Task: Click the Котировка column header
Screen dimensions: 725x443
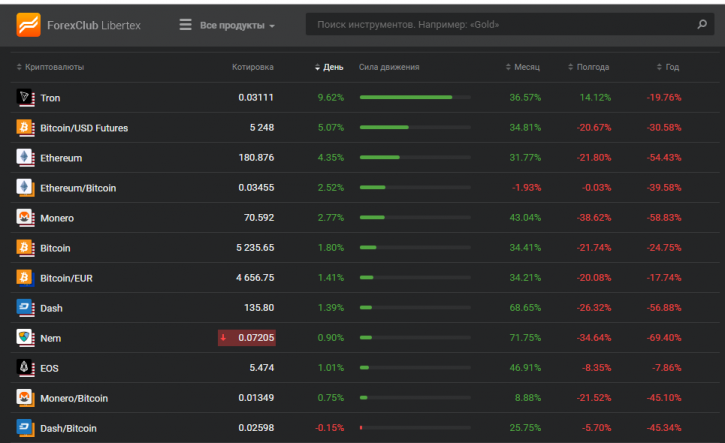Action: pyautogui.click(x=252, y=67)
